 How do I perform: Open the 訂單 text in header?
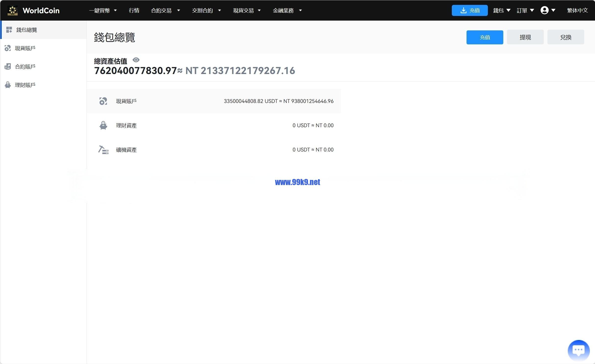[522, 10]
